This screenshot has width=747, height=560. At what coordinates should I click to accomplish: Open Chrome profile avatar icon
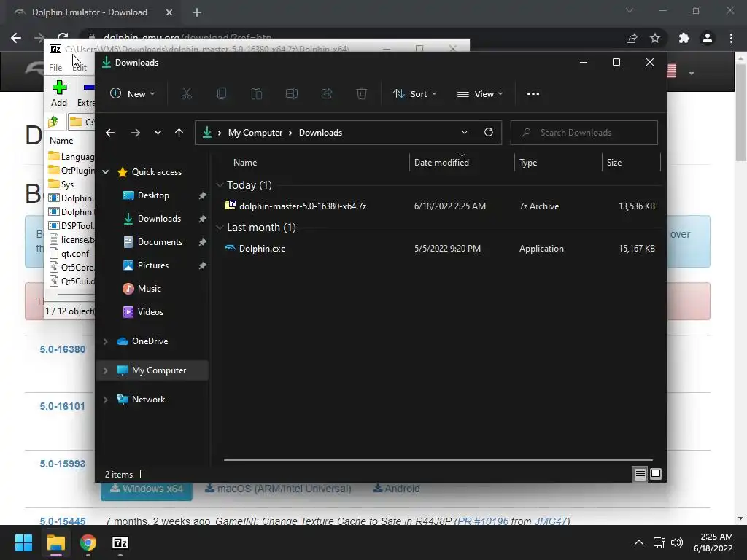tap(708, 38)
